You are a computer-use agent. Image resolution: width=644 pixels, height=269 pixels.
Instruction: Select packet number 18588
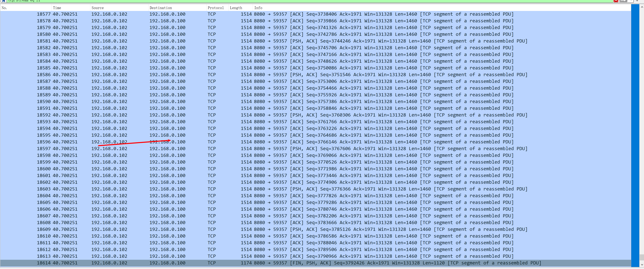316,88
